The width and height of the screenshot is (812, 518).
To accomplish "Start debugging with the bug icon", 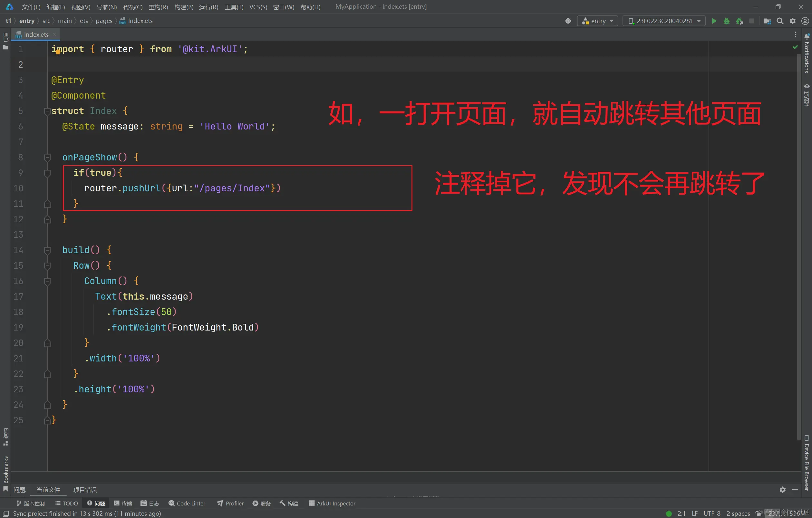I will click(x=726, y=21).
